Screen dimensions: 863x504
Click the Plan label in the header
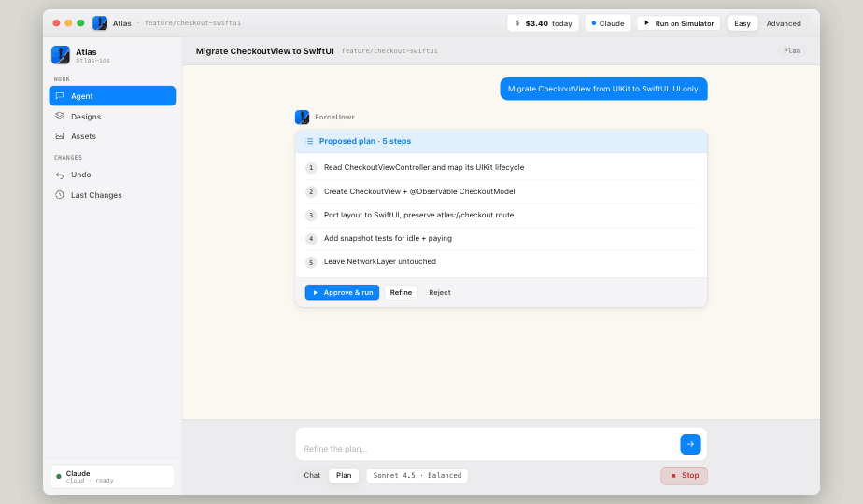click(x=792, y=50)
